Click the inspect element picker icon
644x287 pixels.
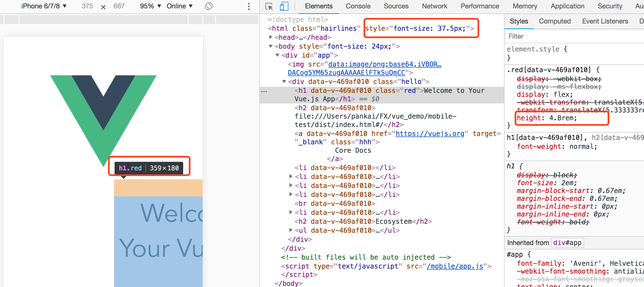pyautogui.click(x=269, y=6)
